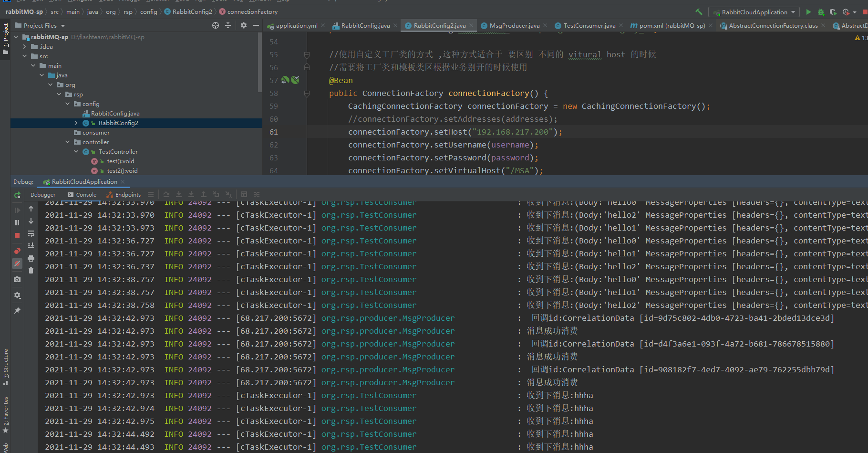The image size is (868, 453).
Task: Toggle soft-wrap for the console output
Action: click(31, 234)
